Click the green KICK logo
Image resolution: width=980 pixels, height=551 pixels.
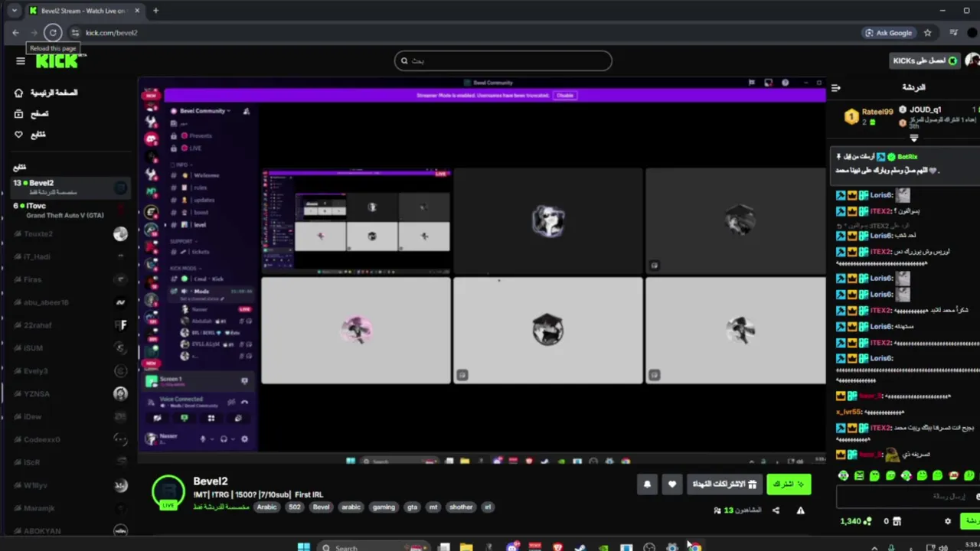(58, 61)
